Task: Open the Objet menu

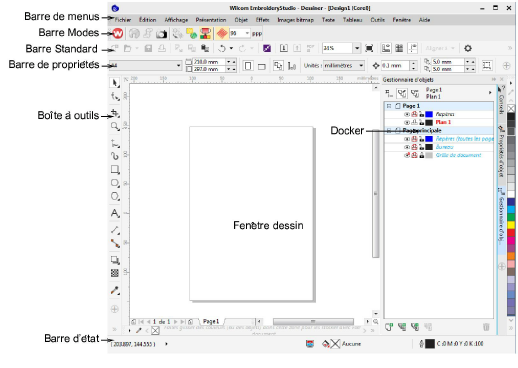Action: [241, 20]
